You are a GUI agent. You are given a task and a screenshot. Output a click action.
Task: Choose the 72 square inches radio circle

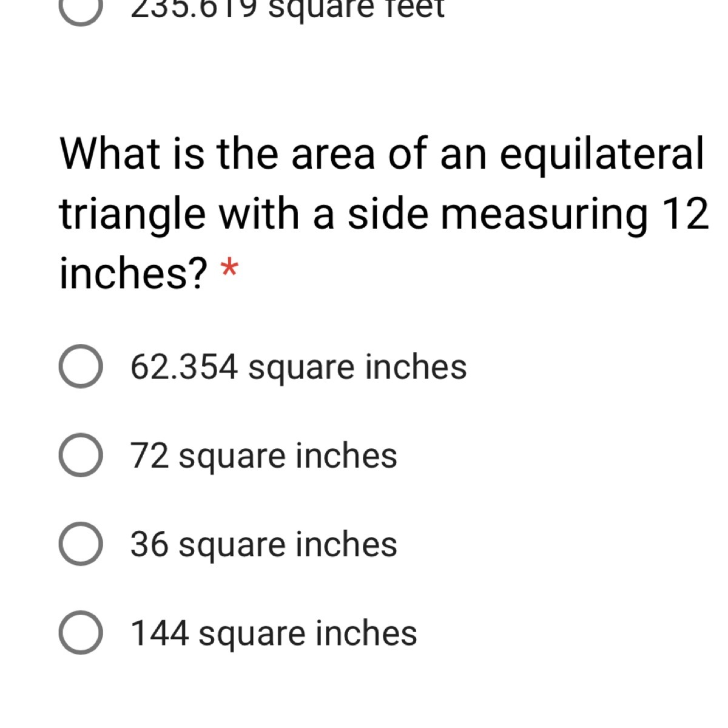pyautogui.click(x=81, y=455)
